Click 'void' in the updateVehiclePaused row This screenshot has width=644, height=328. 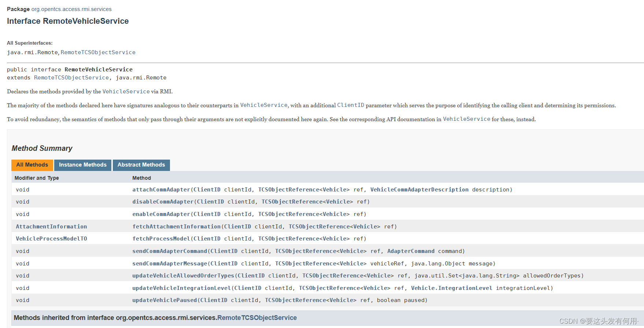(23, 300)
